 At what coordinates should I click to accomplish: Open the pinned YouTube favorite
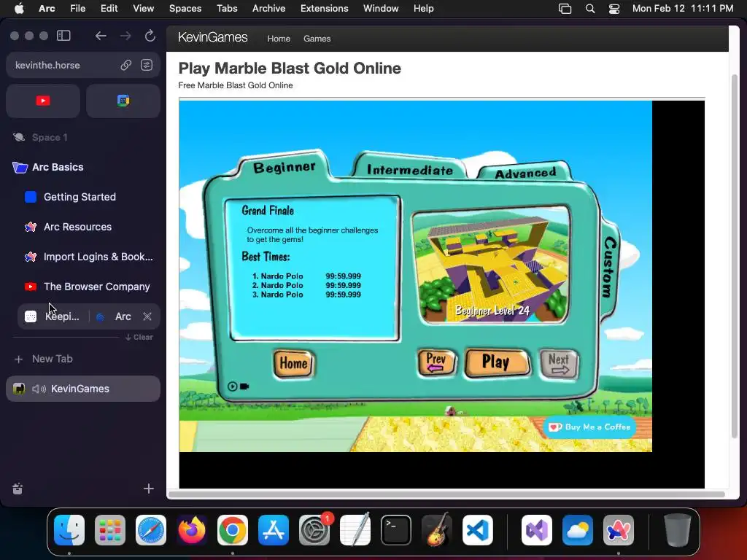tap(43, 101)
